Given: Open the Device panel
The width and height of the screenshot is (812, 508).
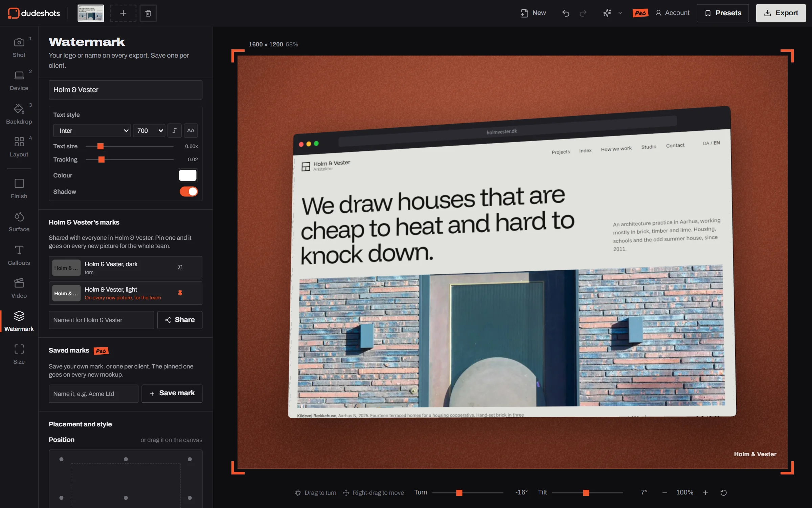Looking at the screenshot, I should tap(19, 81).
